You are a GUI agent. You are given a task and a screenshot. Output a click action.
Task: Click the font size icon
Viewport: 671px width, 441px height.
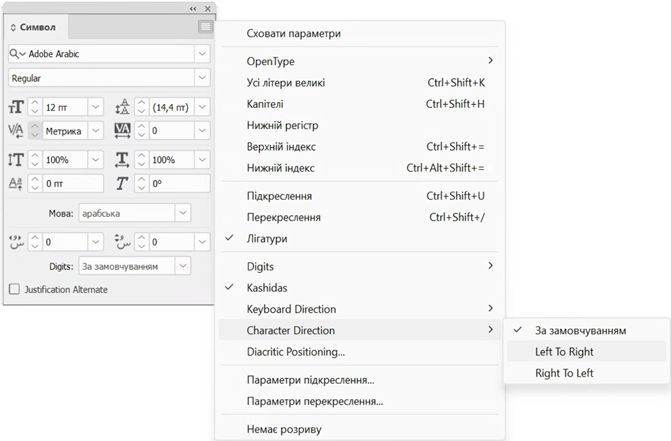pyautogui.click(x=16, y=107)
